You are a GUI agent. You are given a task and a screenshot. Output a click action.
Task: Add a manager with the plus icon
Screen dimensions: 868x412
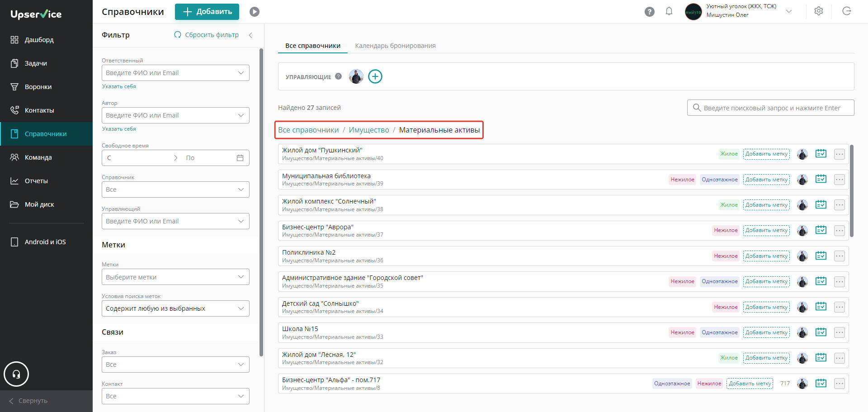[375, 76]
